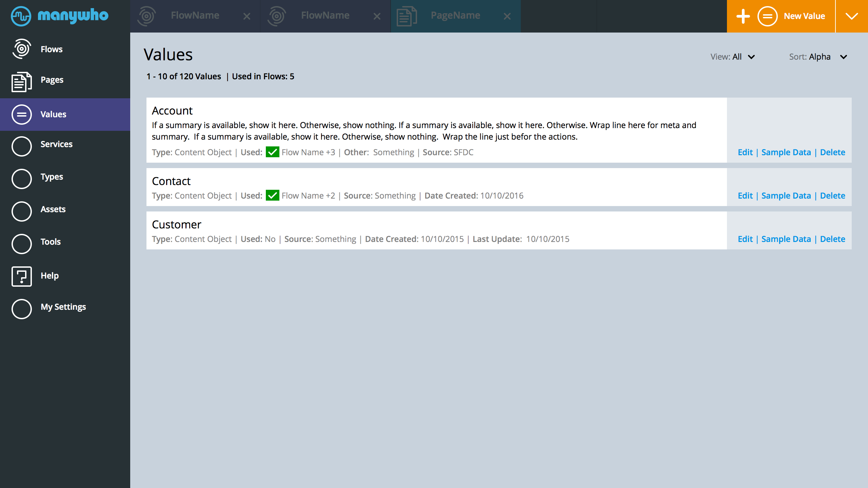Click the spiral icon on first FlowName tab
The image size is (868, 488).
click(146, 16)
